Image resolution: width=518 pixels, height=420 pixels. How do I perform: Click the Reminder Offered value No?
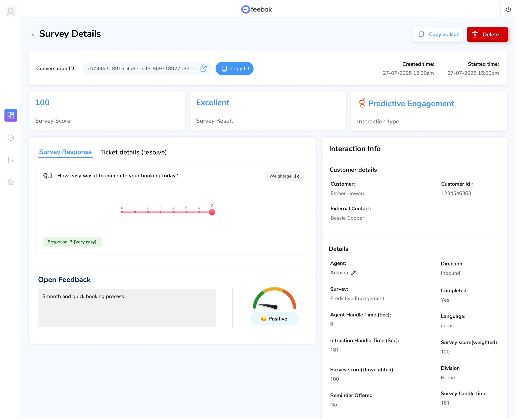(x=333, y=405)
